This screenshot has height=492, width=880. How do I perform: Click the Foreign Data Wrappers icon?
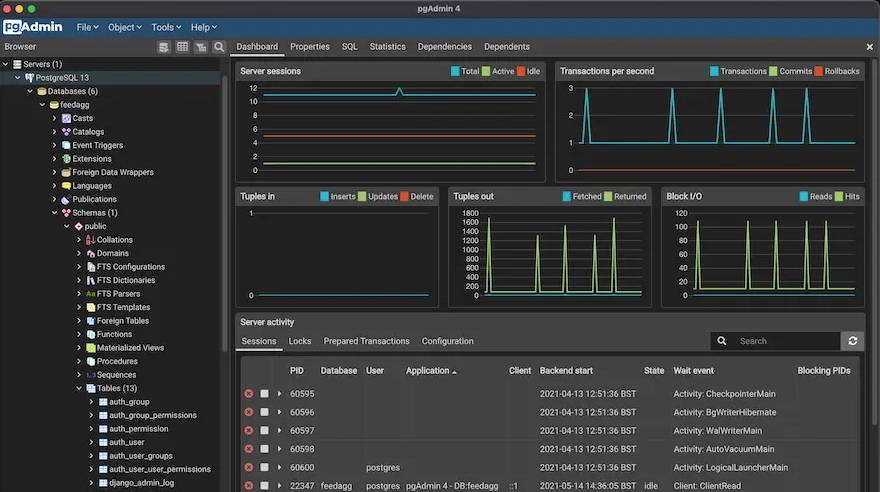click(66, 172)
